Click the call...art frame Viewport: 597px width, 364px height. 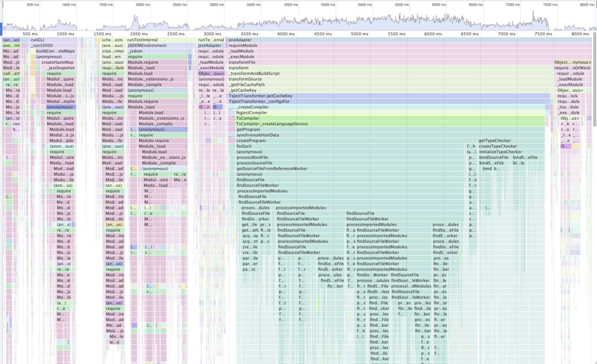coord(11,73)
